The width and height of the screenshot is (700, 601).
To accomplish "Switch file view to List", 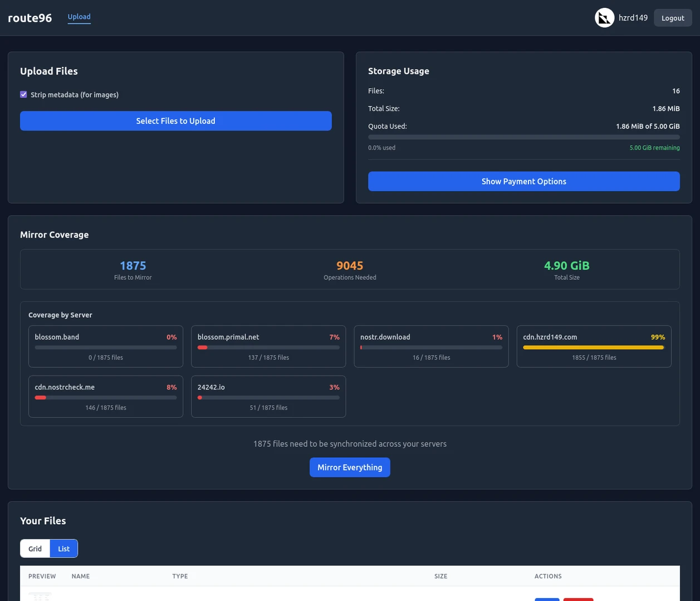I will coord(63,549).
